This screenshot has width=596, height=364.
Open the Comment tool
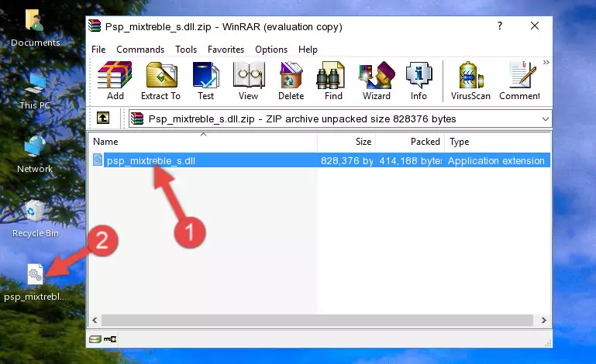point(519,81)
